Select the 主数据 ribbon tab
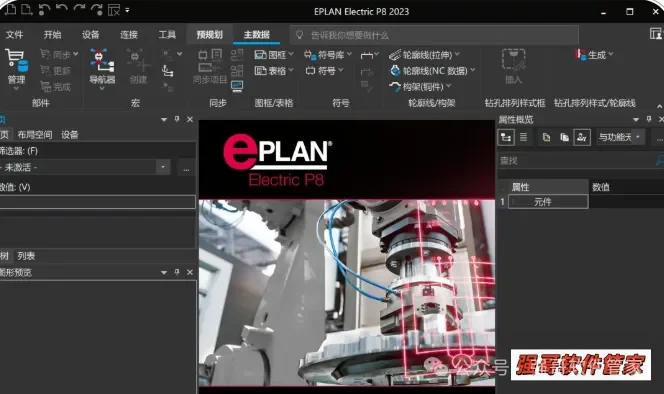664x394 pixels. point(257,35)
